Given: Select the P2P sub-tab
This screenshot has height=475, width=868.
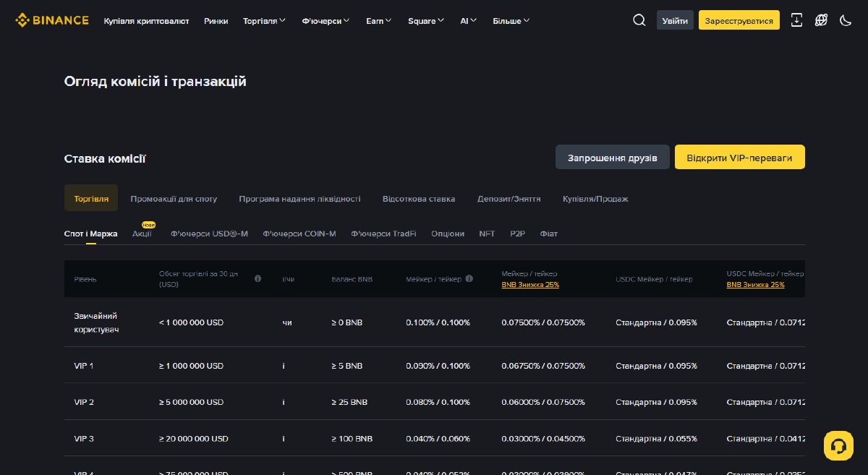Looking at the screenshot, I should coord(517,234).
